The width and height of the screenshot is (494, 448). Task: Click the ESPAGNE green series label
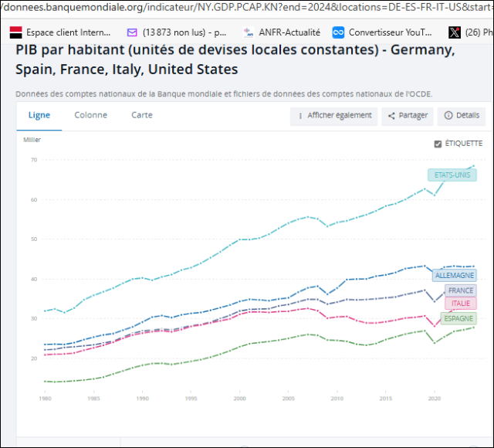(x=458, y=318)
